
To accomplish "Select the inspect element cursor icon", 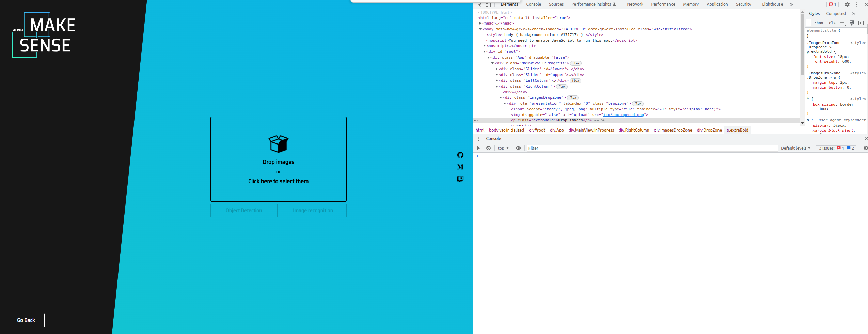I will coord(479,4).
